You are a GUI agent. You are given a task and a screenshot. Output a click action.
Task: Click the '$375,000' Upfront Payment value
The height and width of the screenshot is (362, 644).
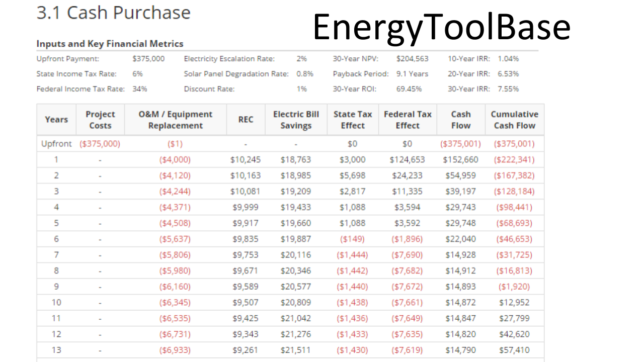(148, 58)
